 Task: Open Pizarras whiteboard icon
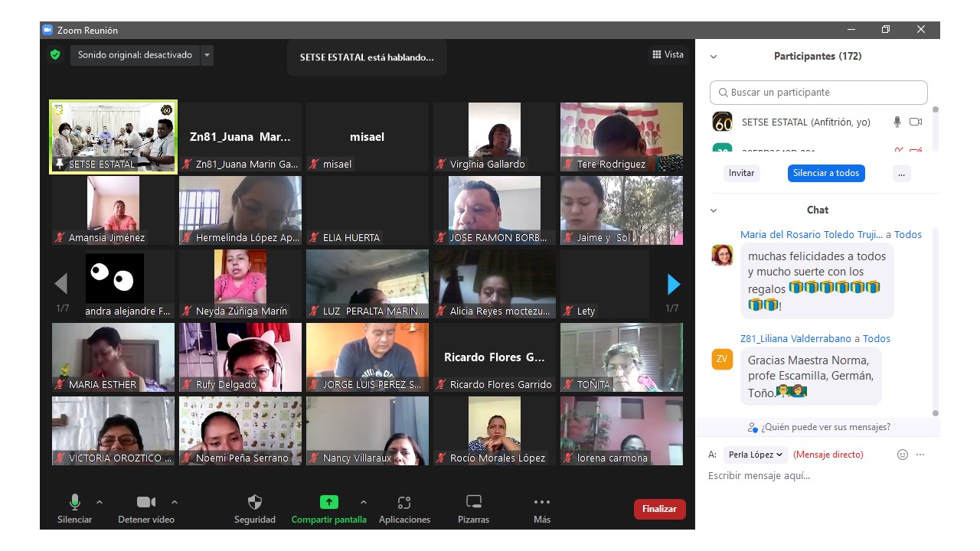point(474,502)
